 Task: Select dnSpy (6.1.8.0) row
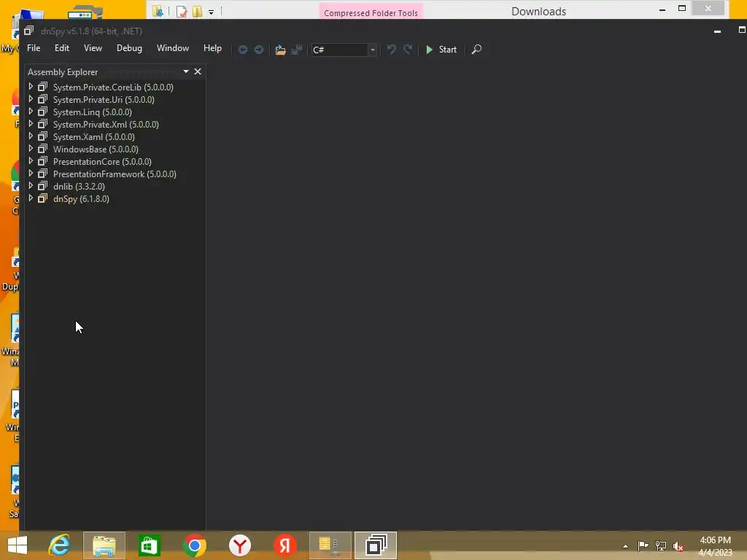click(81, 198)
